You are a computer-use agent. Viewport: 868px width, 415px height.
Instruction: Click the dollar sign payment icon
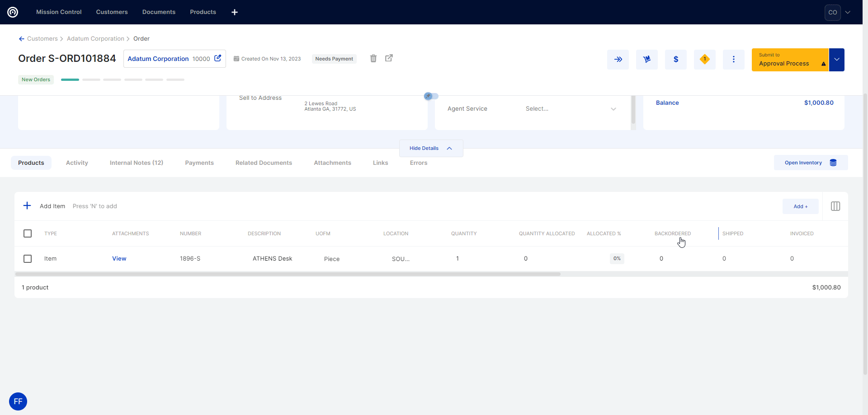pyautogui.click(x=675, y=60)
